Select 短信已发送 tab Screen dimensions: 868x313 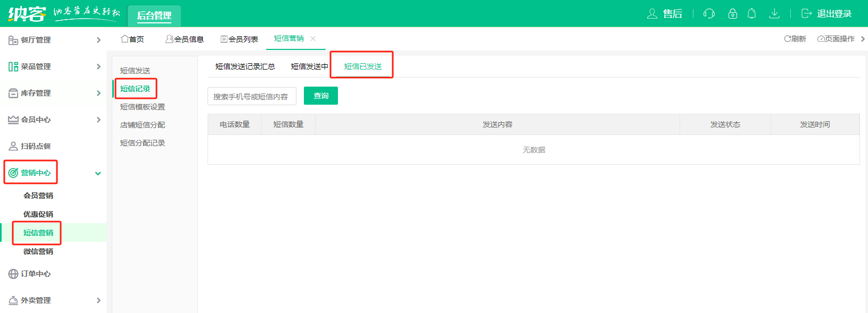click(363, 66)
